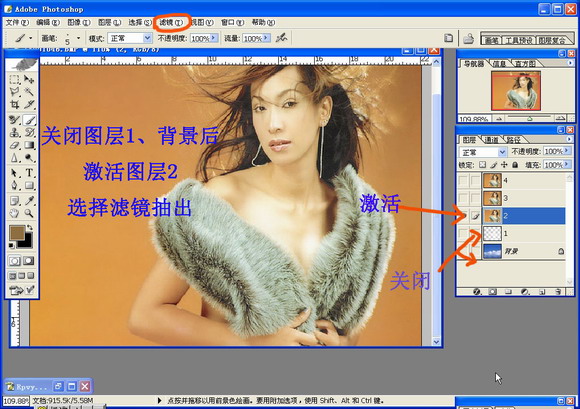Open the File menu (文件)

tap(17, 23)
